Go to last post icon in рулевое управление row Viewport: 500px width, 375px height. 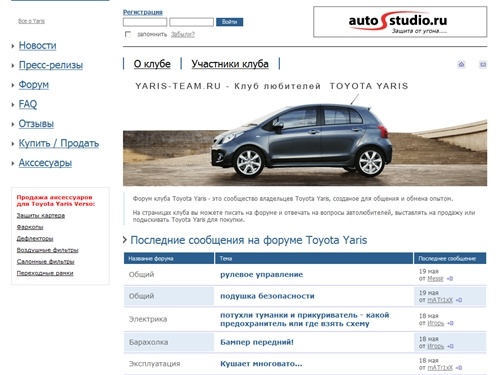[x=450, y=279]
